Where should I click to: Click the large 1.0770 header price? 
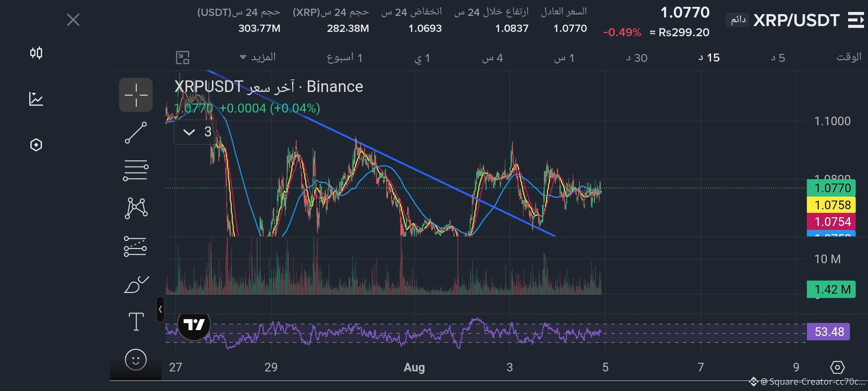click(x=685, y=13)
